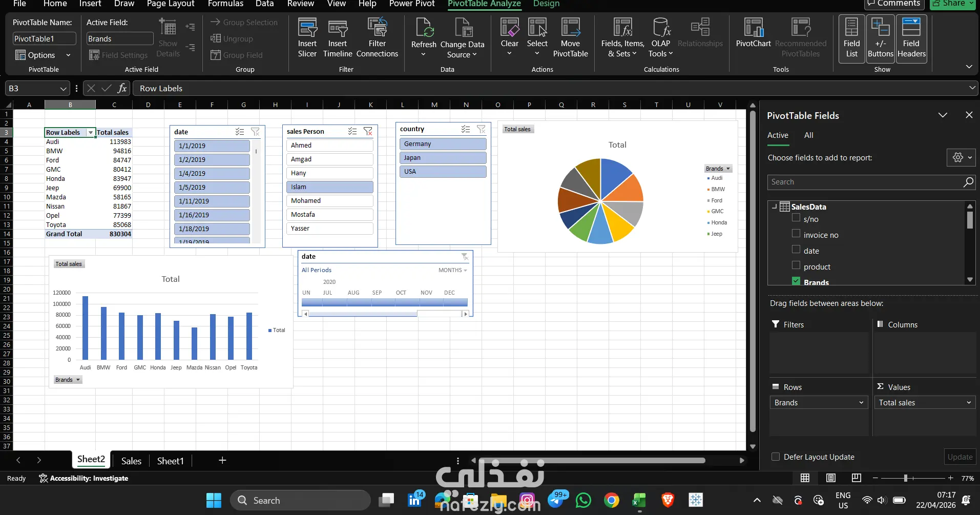Close the PivotTable Fields pane

pyautogui.click(x=969, y=115)
